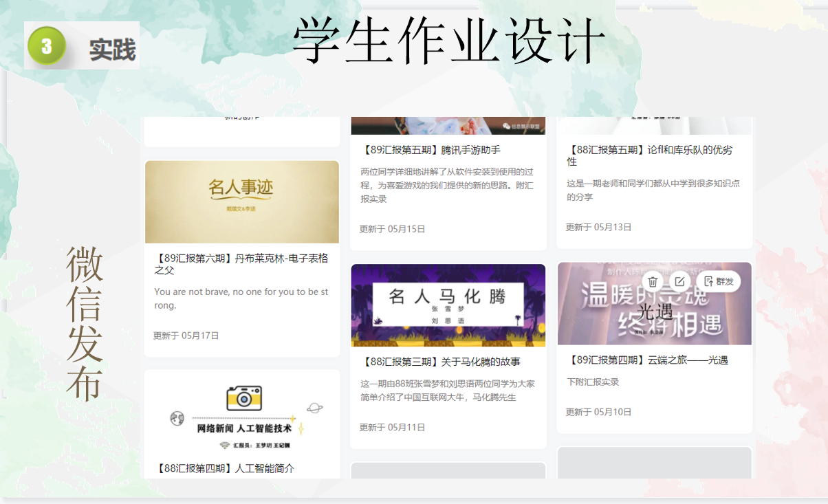The width and height of the screenshot is (828, 504).
Task: Select the description starting 两位同学详细地讲解
Action: click(x=447, y=185)
